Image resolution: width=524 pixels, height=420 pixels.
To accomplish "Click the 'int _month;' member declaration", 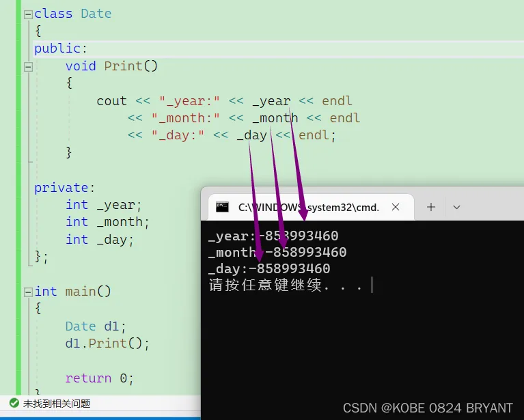I will [x=107, y=222].
